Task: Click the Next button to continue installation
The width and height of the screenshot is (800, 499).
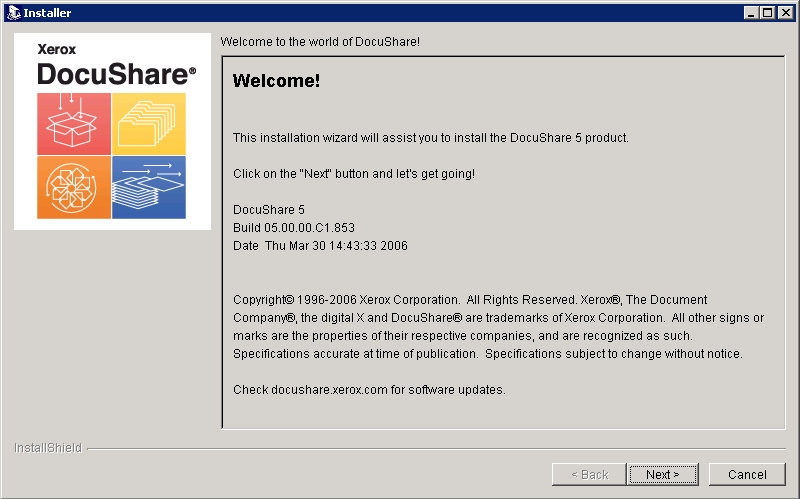Action: [x=663, y=475]
